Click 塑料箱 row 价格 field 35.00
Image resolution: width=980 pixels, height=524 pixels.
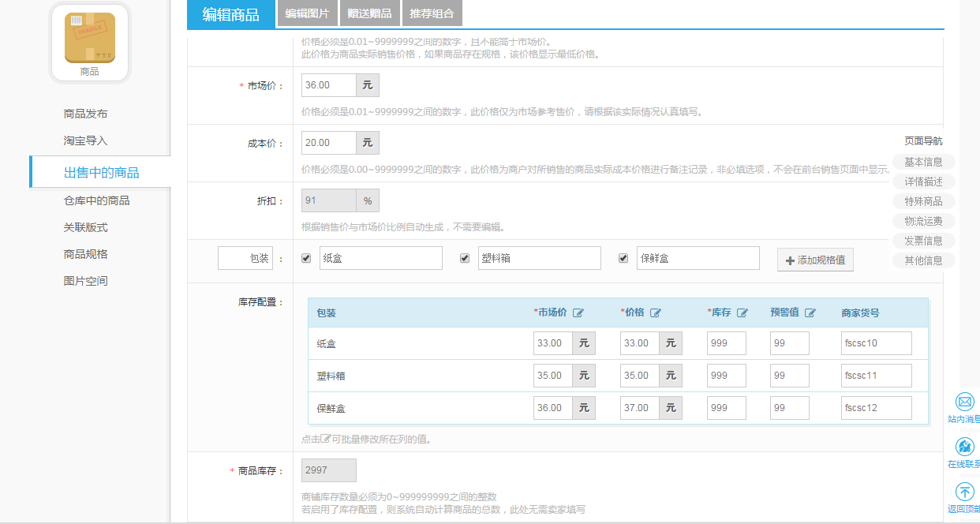639,376
